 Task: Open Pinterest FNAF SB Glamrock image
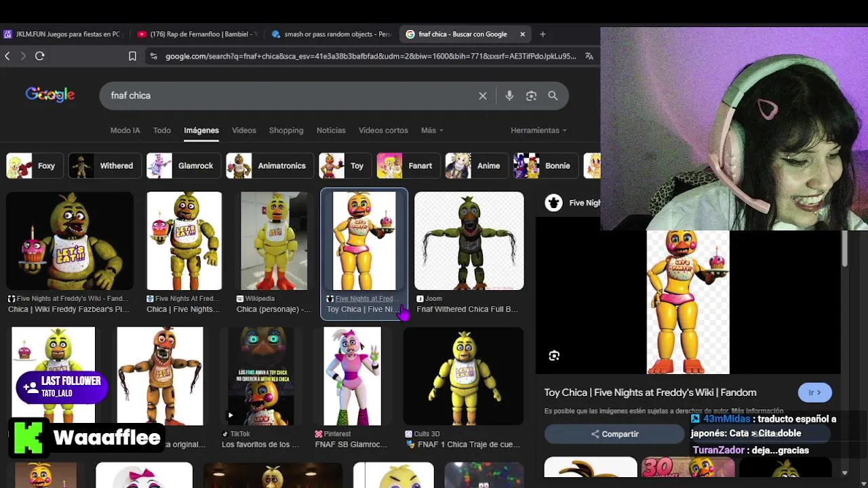(352, 376)
